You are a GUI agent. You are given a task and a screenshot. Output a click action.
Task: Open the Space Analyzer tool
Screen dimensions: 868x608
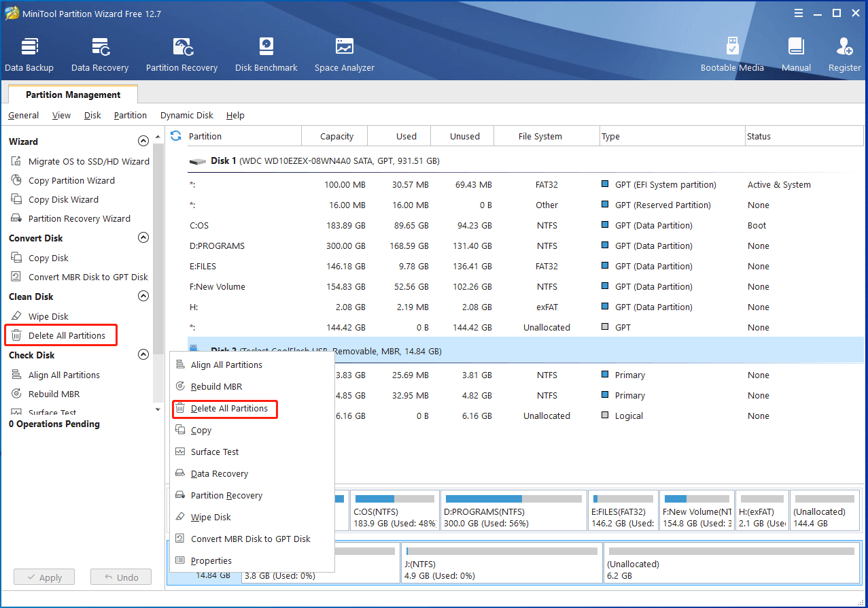click(345, 54)
